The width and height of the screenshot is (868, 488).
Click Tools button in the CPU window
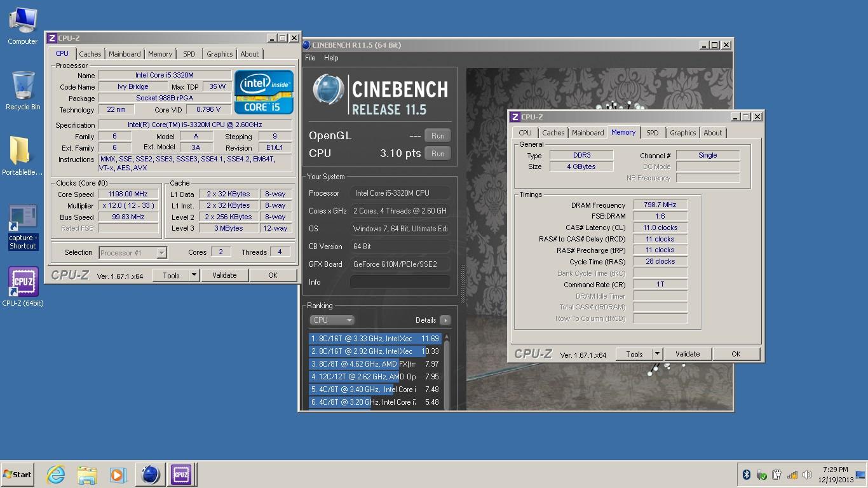pyautogui.click(x=171, y=276)
